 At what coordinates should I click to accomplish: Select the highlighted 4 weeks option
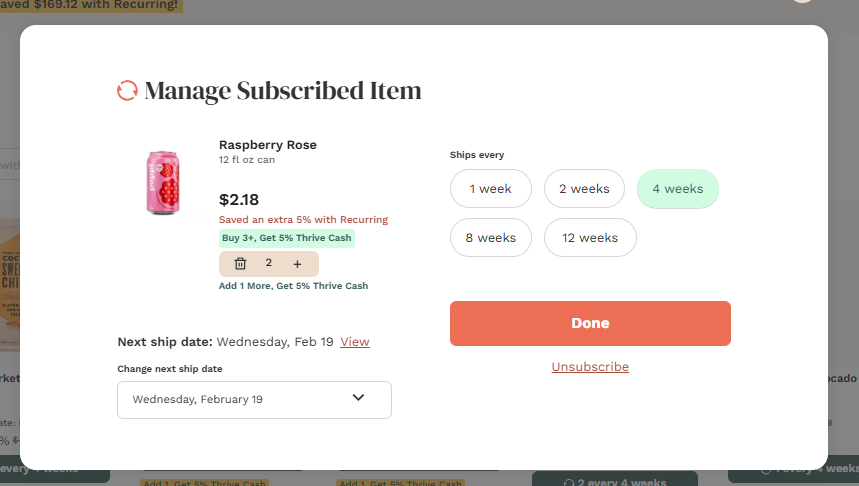click(677, 189)
